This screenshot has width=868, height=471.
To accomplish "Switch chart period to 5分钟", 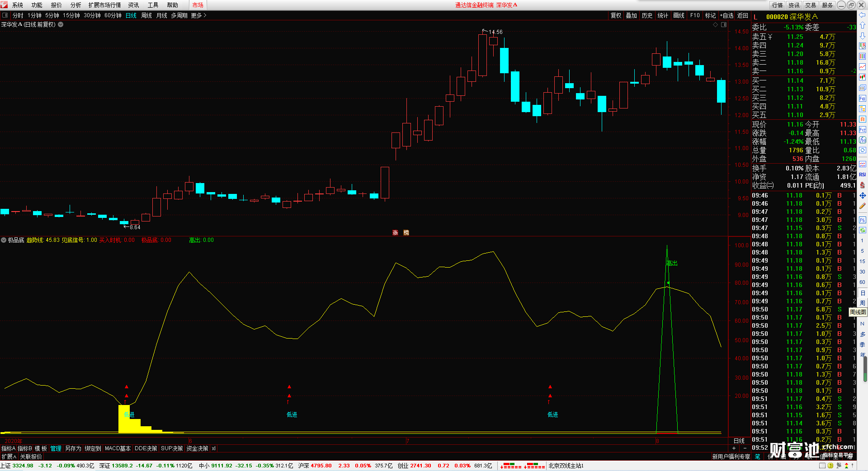I will 52,15.
